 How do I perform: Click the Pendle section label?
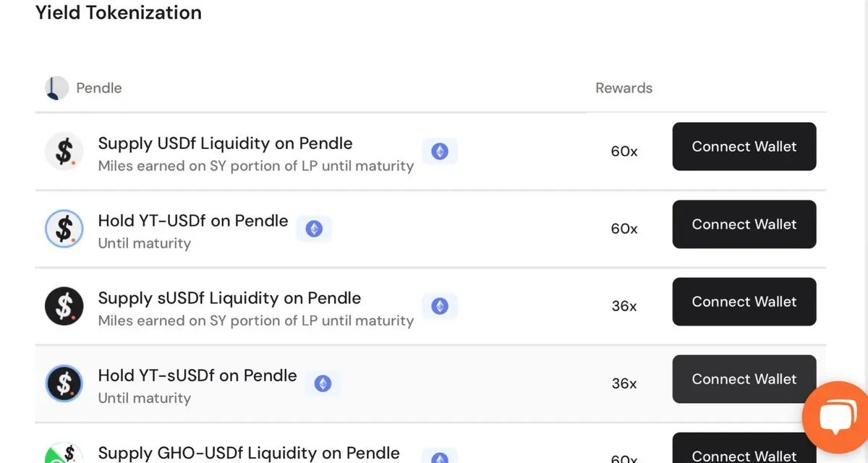pos(99,88)
